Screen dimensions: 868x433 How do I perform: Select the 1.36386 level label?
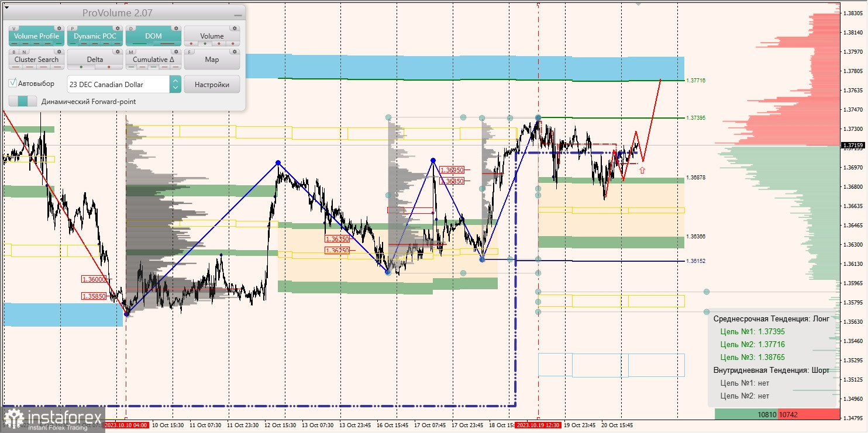coord(696,237)
